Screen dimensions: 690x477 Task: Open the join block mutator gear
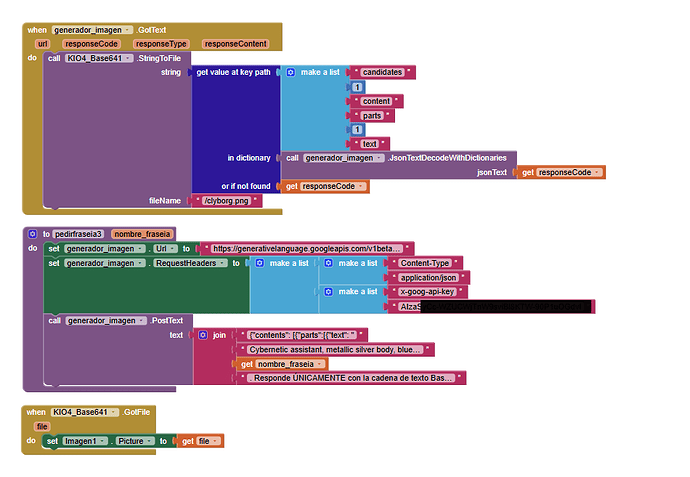204,335
